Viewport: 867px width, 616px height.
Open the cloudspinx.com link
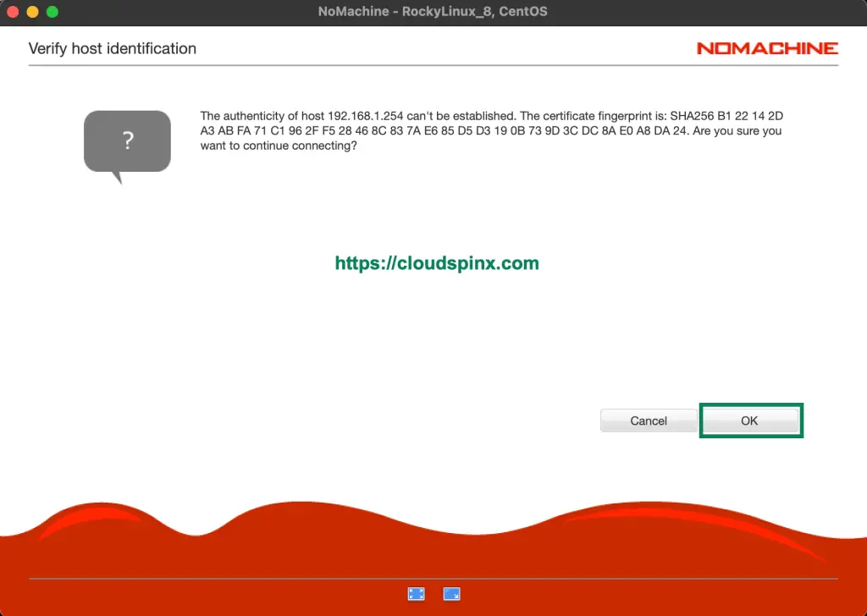pyautogui.click(x=437, y=264)
